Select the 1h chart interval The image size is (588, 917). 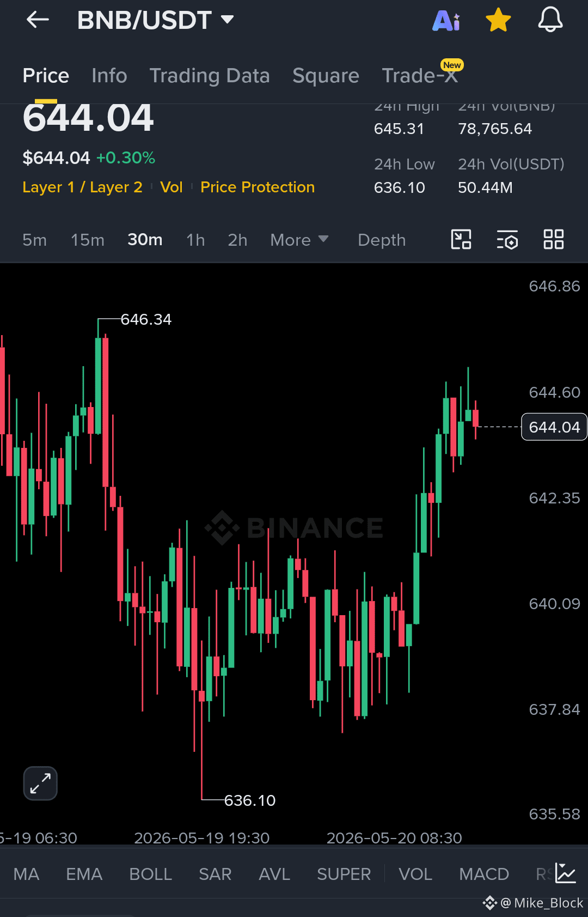coord(195,240)
